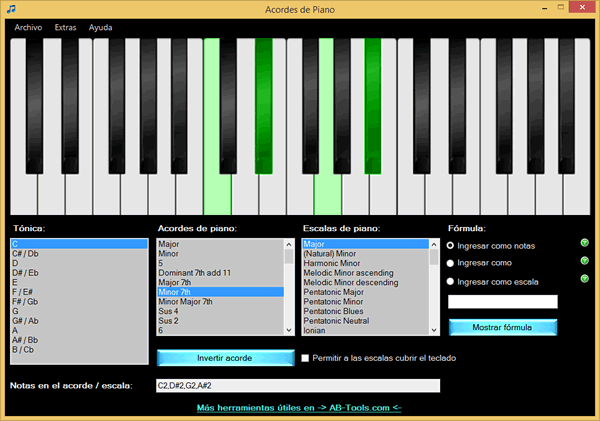
Task: Click green arrow icon beside 'Ingresar como notas'
Action: [584, 243]
